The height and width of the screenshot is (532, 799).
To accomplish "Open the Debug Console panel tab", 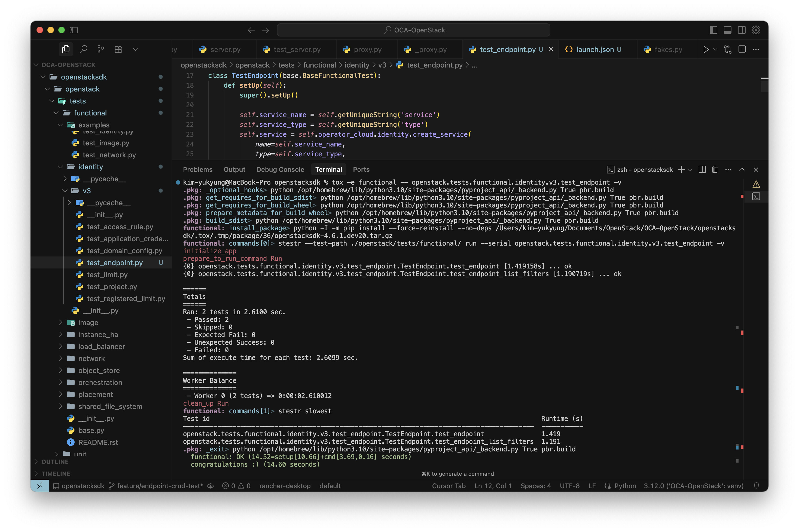I will 280,169.
